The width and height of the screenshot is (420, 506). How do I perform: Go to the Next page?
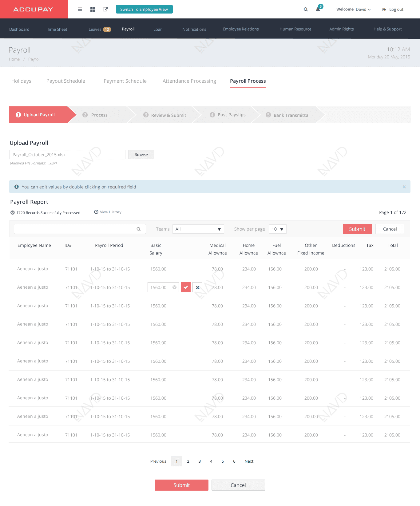[x=249, y=461]
